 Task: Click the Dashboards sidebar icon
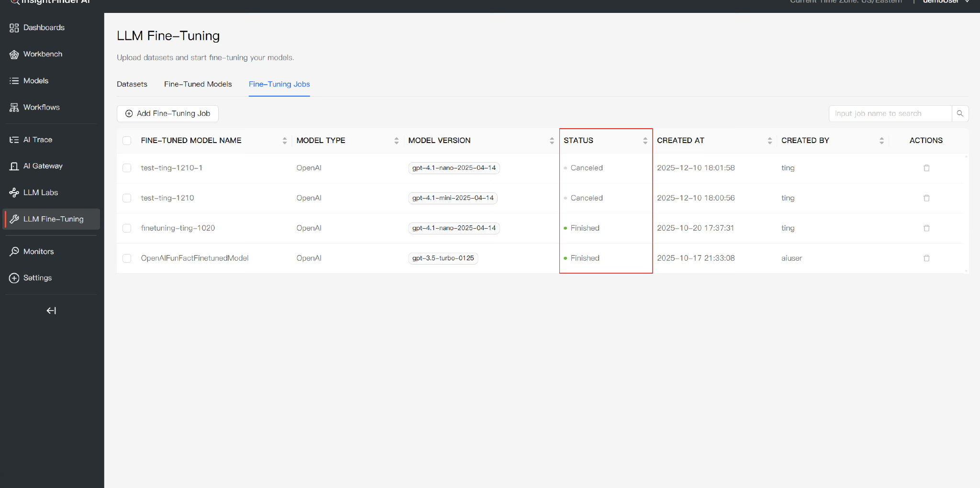pos(14,28)
